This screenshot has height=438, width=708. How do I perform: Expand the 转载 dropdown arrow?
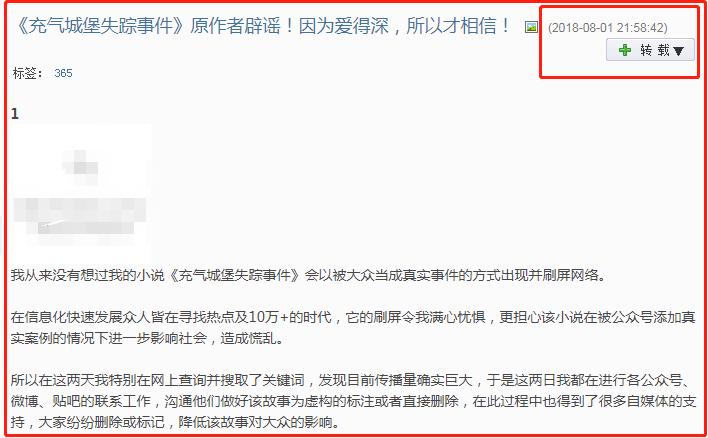(679, 51)
